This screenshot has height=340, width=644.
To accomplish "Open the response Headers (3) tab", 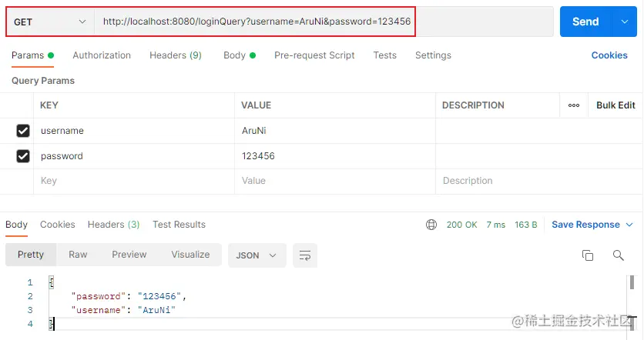I will (x=114, y=225).
